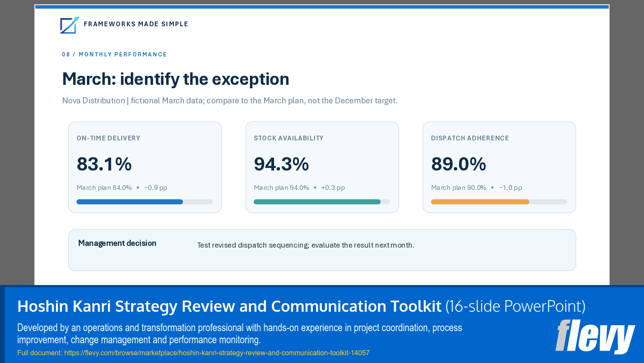Click the −1.0 pp variance text
644x363 pixels.
511,188
